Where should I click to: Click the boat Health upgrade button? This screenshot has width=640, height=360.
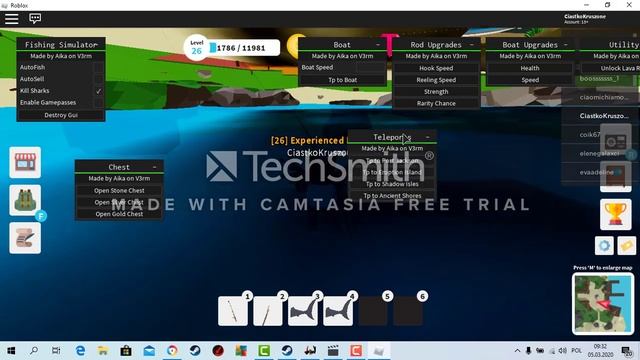(530, 68)
